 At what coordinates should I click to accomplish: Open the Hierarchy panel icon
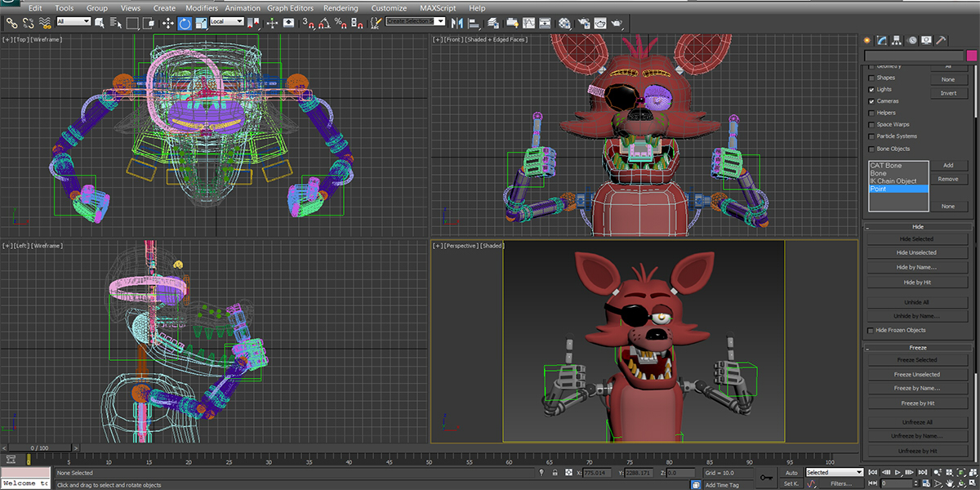(x=897, y=40)
